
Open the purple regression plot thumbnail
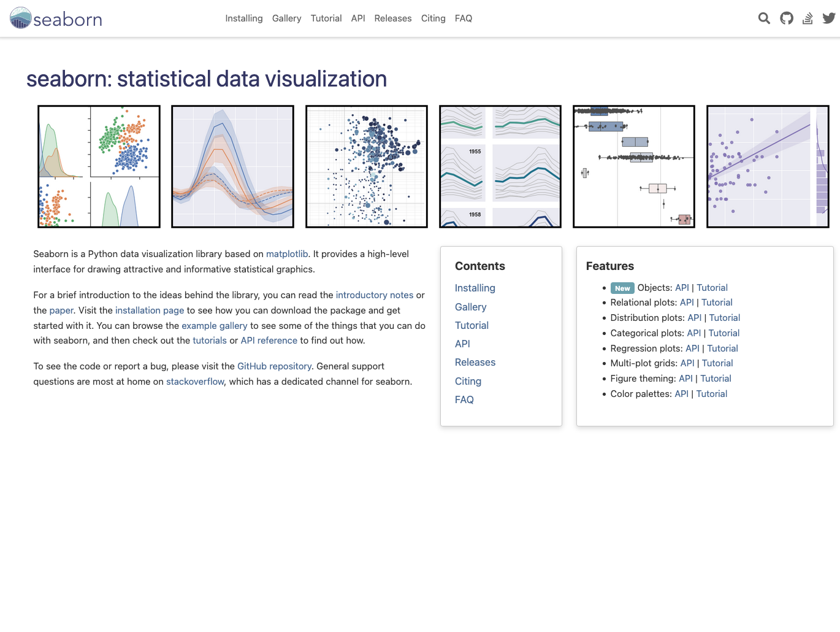tap(768, 166)
